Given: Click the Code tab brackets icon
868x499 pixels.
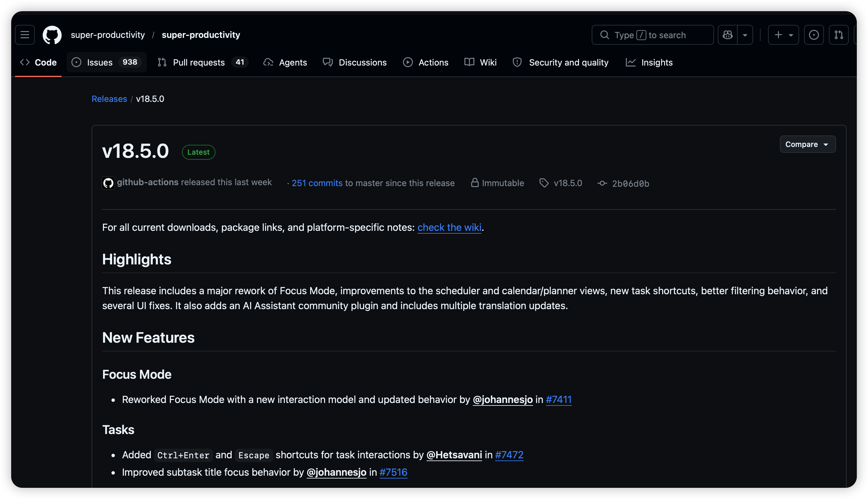Looking at the screenshot, I should (x=25, y=62).
